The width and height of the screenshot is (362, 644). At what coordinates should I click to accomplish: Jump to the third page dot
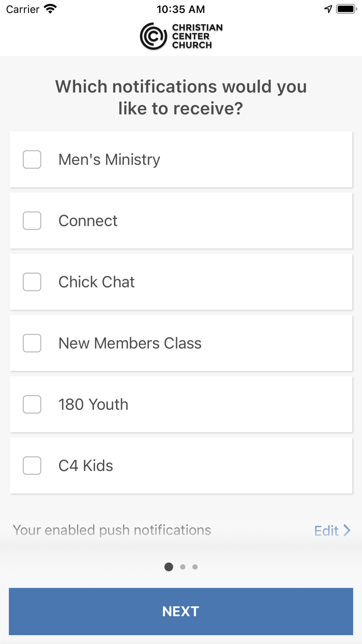coord(195,567)
